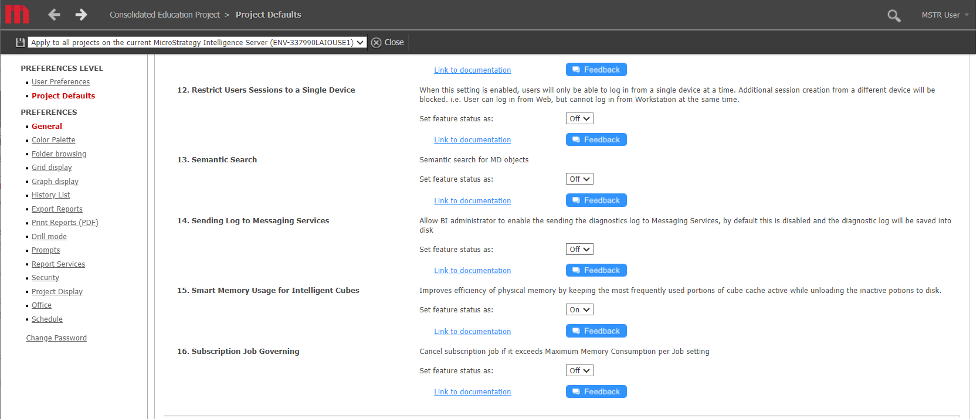Switch to User Preferences level
The image size is (980, 419).
point(60,82)
